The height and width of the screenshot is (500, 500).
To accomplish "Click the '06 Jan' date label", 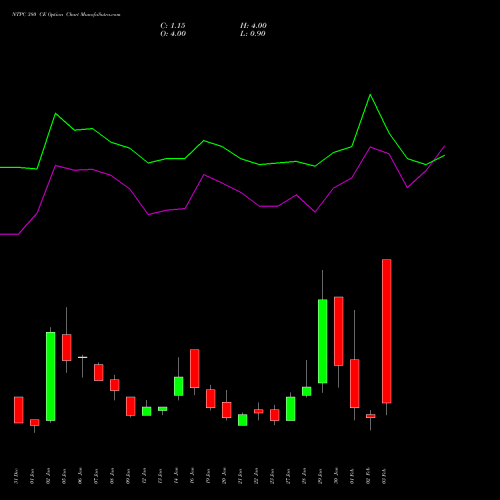I will [81, 476].
